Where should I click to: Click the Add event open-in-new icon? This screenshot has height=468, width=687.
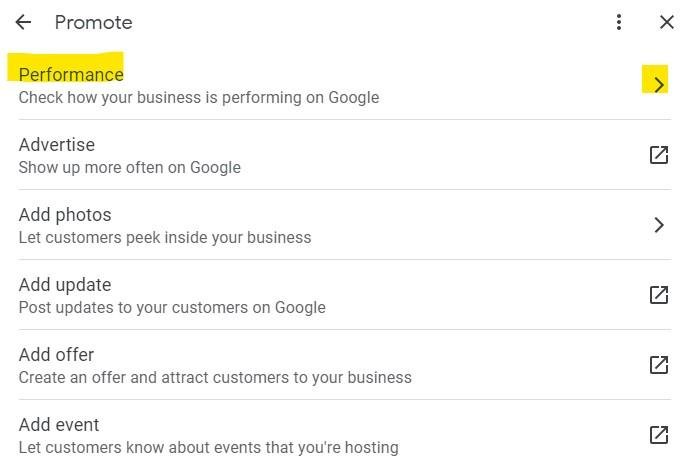click(659, 435)
